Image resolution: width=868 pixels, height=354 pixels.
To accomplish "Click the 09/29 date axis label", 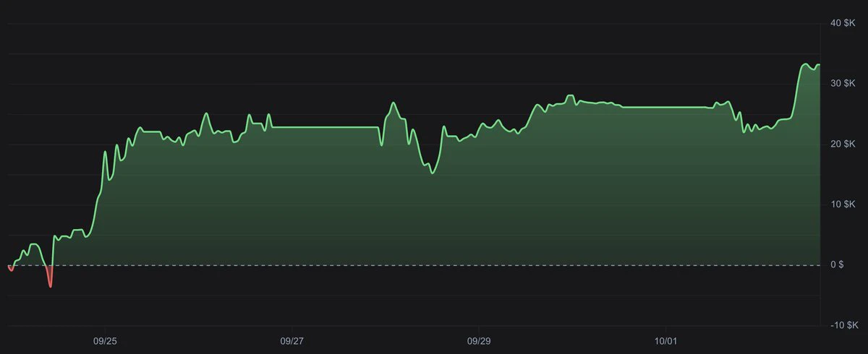I will (479, 340).
